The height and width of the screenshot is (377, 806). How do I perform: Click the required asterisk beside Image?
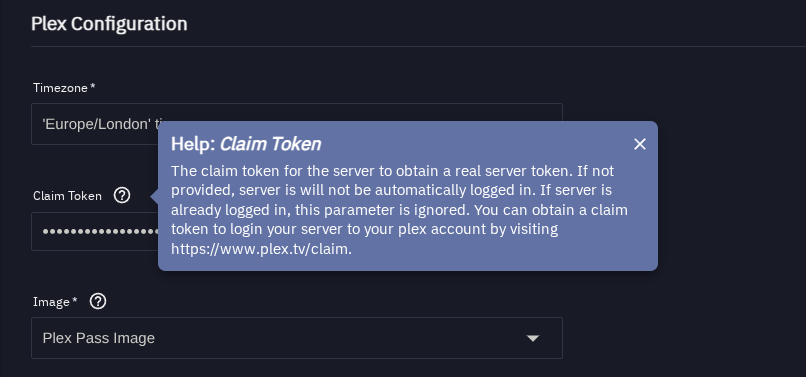click(x=75, y=301)
